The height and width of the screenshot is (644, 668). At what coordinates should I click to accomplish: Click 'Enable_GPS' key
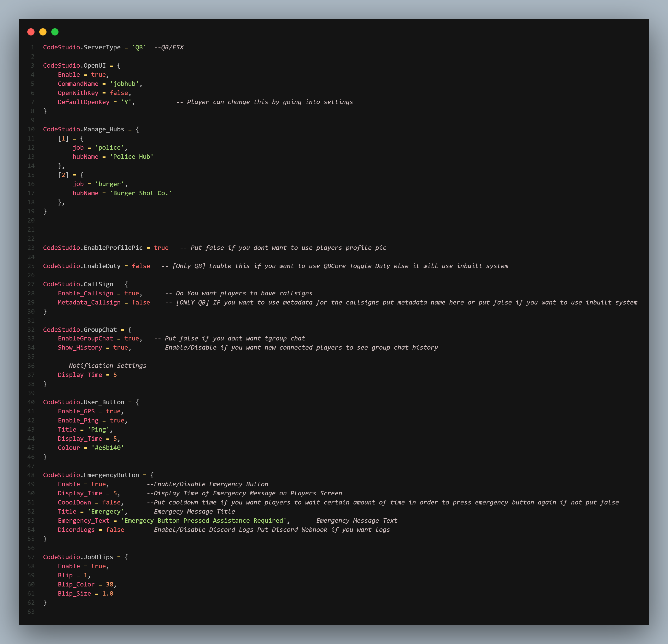(76, 411)
